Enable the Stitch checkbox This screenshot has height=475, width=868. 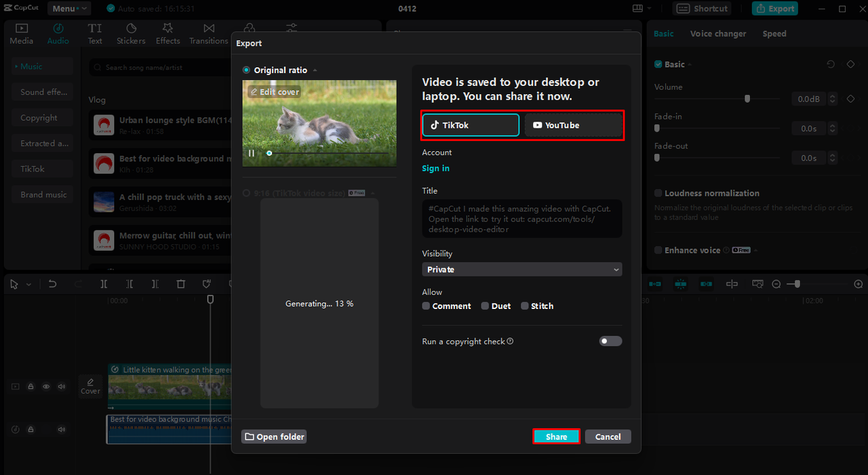[x=525, y=306]
